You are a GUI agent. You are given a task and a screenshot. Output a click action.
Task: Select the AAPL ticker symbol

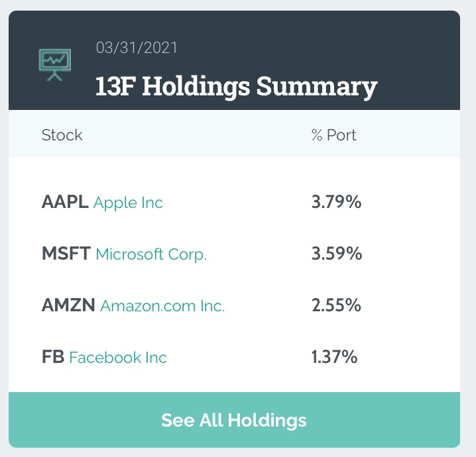pyautogui.click(x=65, y=203)
